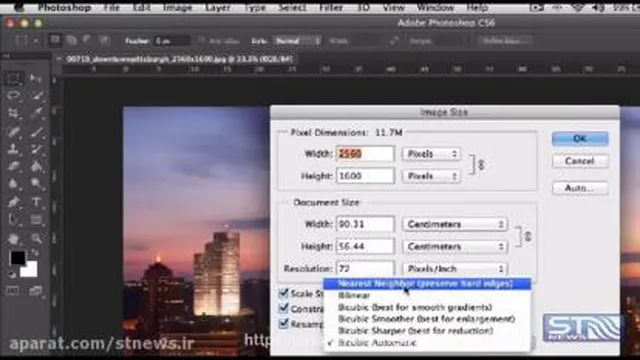Screen dimensions: 640x360
Task: Toggle pixel dimensions constrain link icon
Action: point(481,165)
